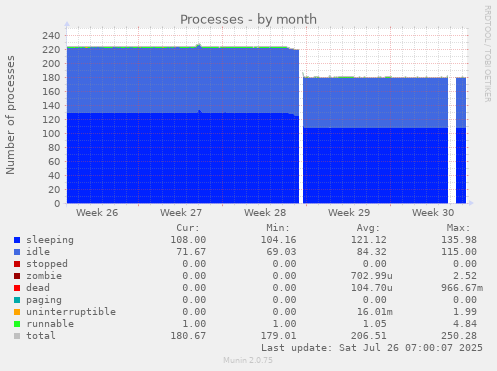The width and height of the screenshot is (497, 371).
Task: Click the 'idle' legend label
Action: click(38, 252)
